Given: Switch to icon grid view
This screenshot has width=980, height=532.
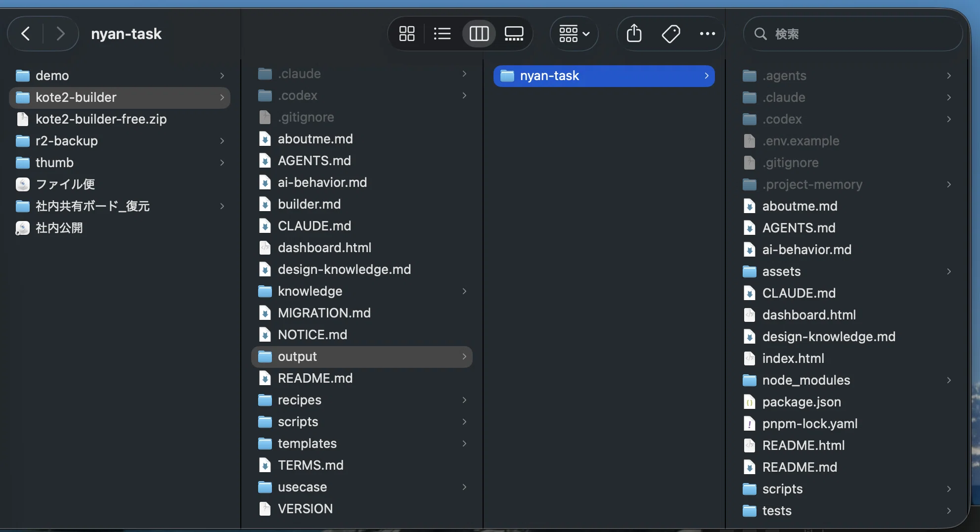Looking at the screenshot, I should click(x=407, y=34).
